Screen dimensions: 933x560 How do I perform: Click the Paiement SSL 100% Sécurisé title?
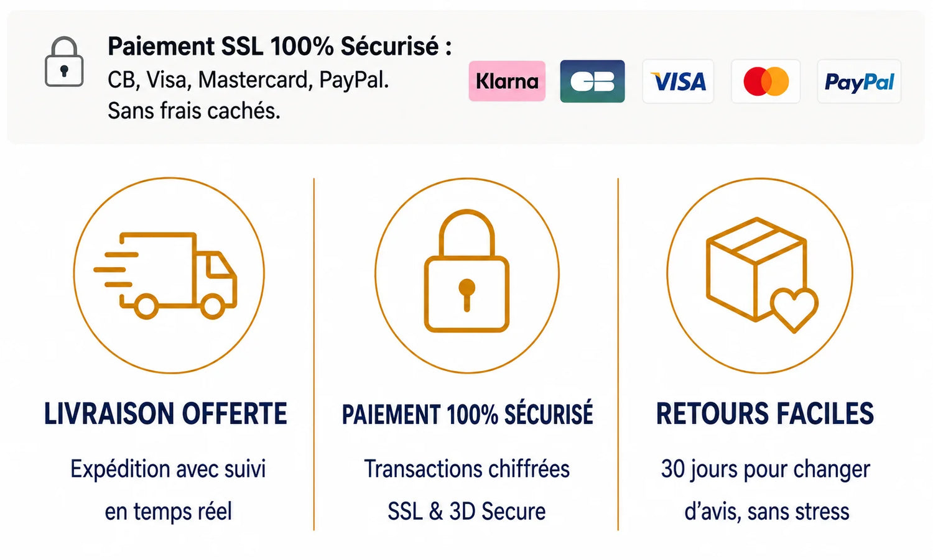point(279,47)
